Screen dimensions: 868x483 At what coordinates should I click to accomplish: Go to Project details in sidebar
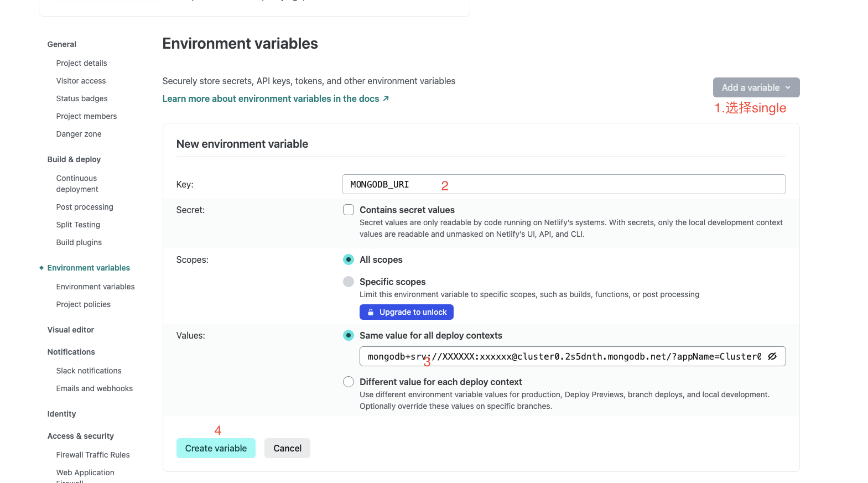click(81, 63)
